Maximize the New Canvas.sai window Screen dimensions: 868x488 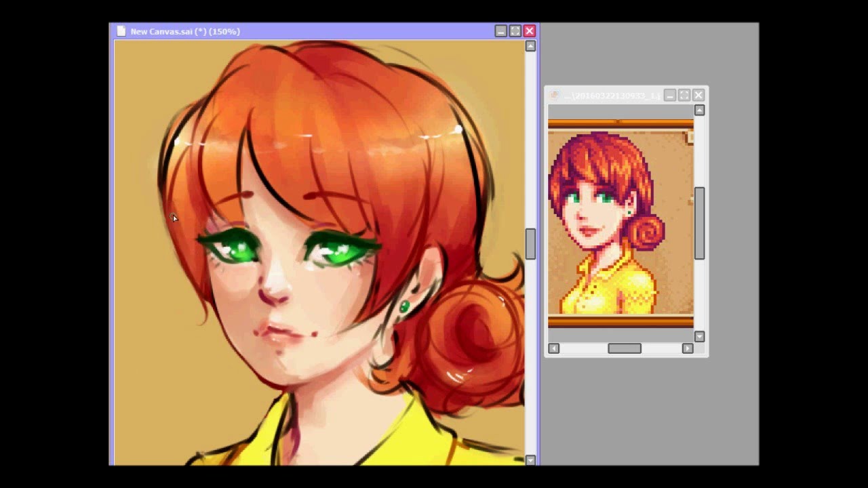coord(515,31)
